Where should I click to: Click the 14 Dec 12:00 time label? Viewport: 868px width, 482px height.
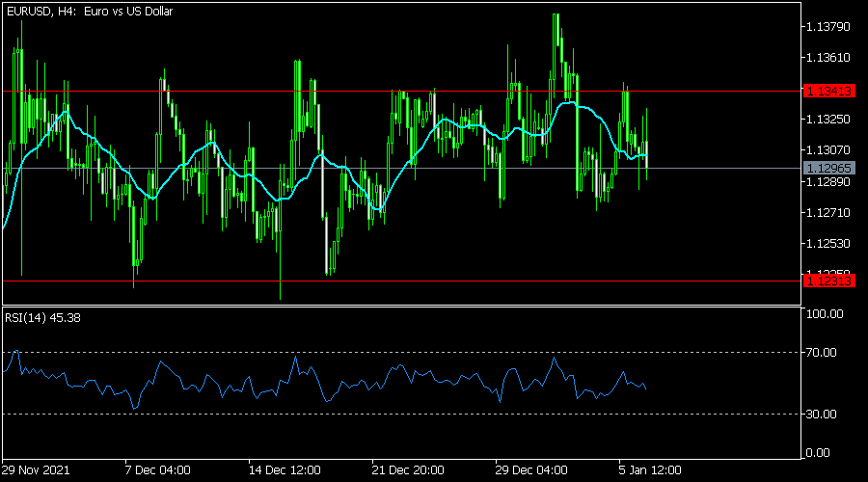point(285,470)
